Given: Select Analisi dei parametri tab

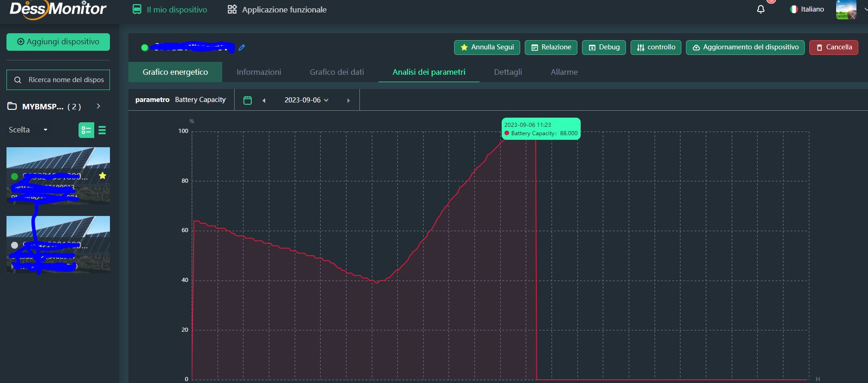Looking at the screenshot, I should coord(429,72).
